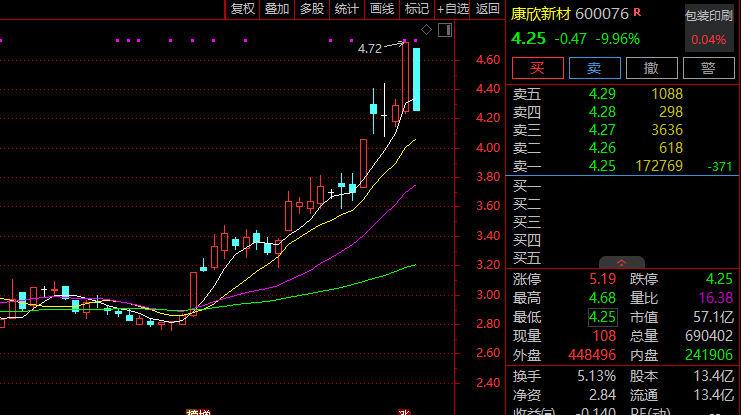Toggle the side panel layout icon
This screenshot has height=415, width=741.
(444, 31)
